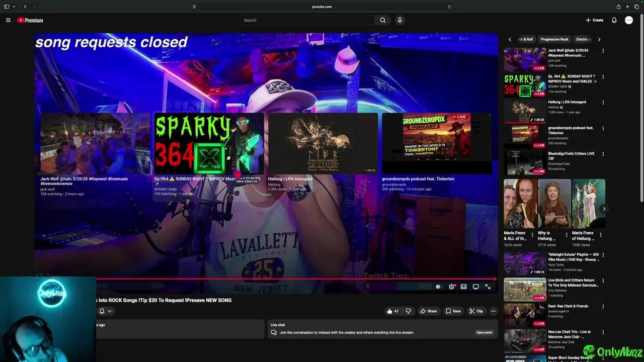Expand Safari sidebar options chevron
Screen dimensions: 644x362
pos(14,7)
